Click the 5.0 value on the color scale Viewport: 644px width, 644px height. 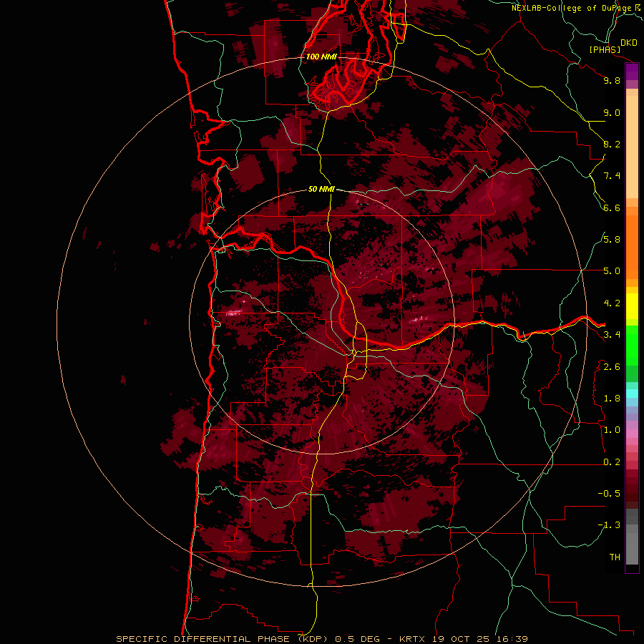click(x=612, y=271)
